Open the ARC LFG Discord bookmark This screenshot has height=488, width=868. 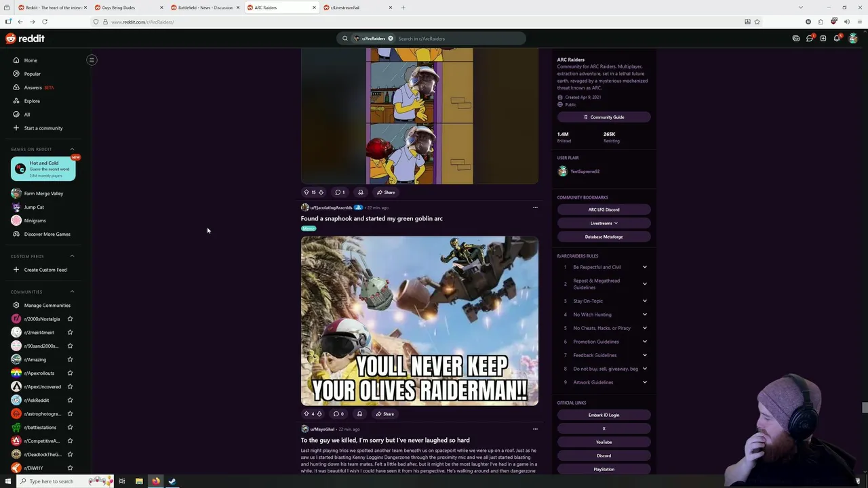pyautogui.click(x=604, y=209)
